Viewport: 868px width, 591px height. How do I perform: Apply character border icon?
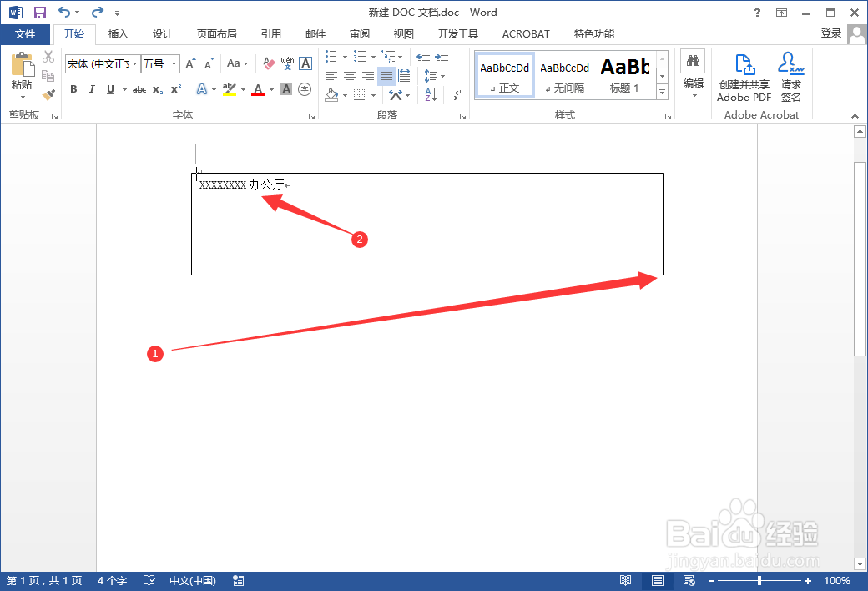point(305,63)
